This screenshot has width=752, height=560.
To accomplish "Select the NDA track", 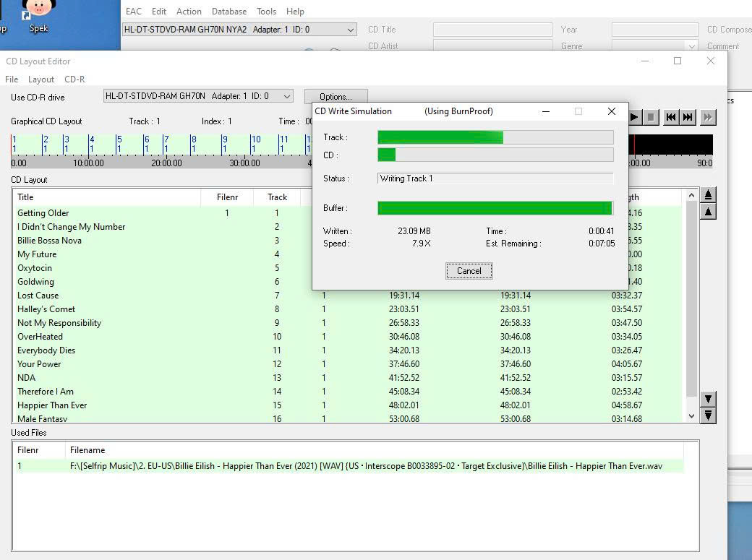I will [349, 378].
